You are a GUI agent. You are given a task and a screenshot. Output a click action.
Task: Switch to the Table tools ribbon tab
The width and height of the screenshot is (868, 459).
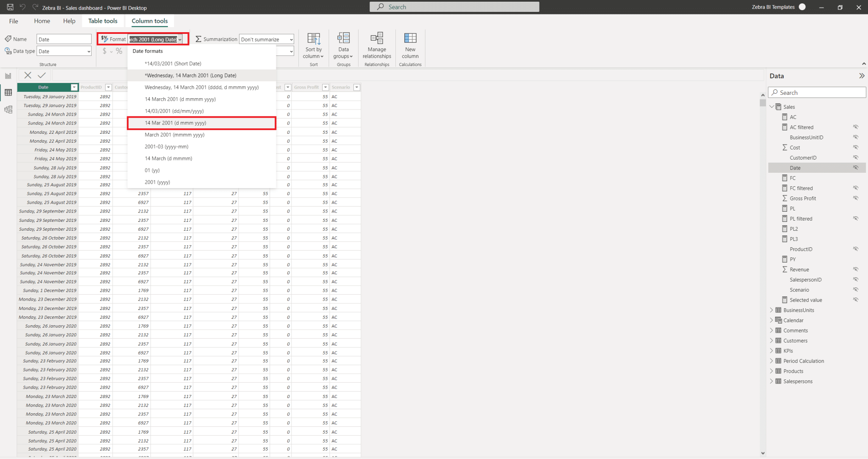(103, 20)
